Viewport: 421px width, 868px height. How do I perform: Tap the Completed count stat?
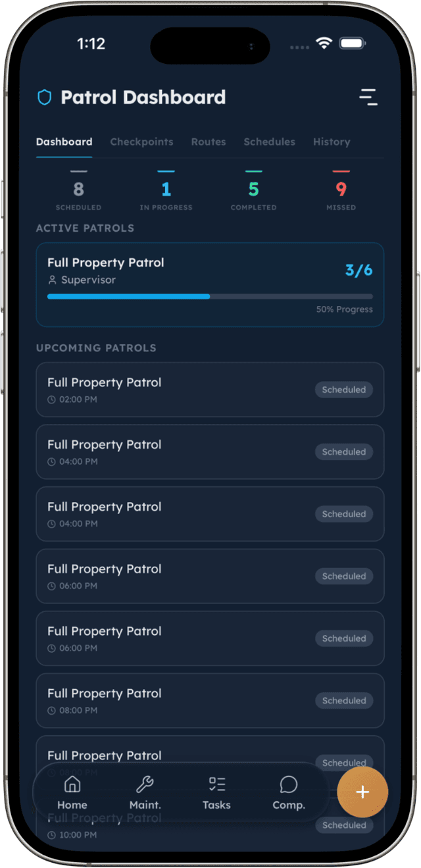(253, 191)
